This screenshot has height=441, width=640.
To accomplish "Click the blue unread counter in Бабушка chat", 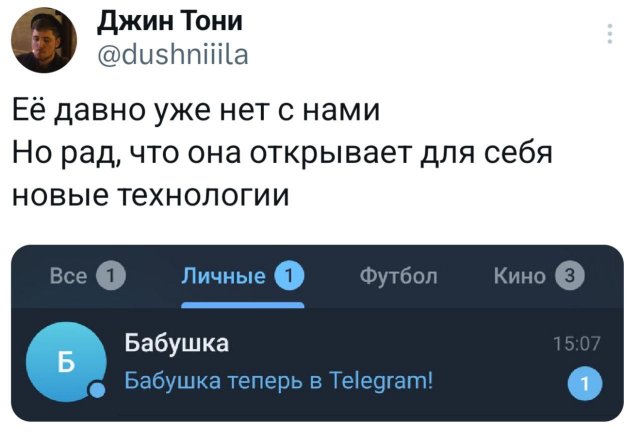I will (x=582, y=382).
